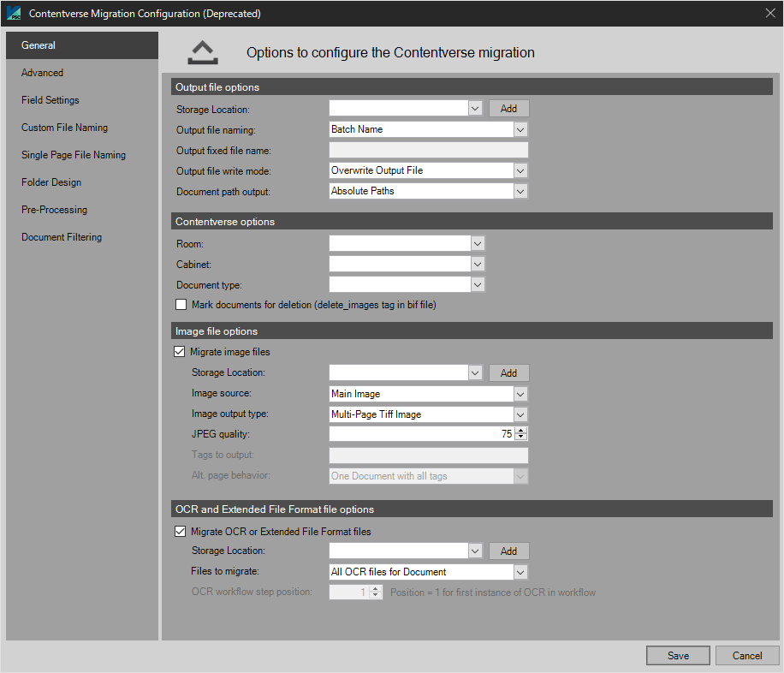Viewport: 784px width, 673px height.
Task: Open the Document type dropdown
Action: coord(478,285)
